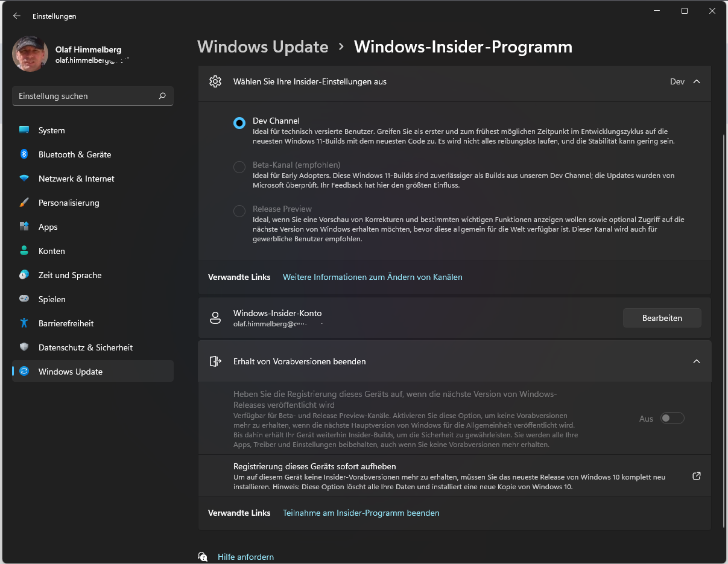Collapse the Insider-Einstellungen section chevron
Image resolution: width=728 pixels, height=564 pixels.
point(696,81)
